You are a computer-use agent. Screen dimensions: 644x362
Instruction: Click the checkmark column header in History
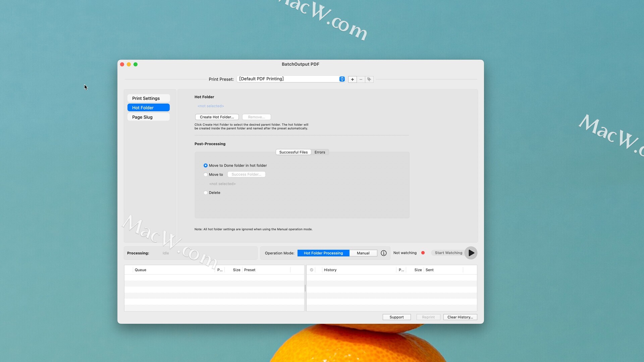tap(312, 270)
